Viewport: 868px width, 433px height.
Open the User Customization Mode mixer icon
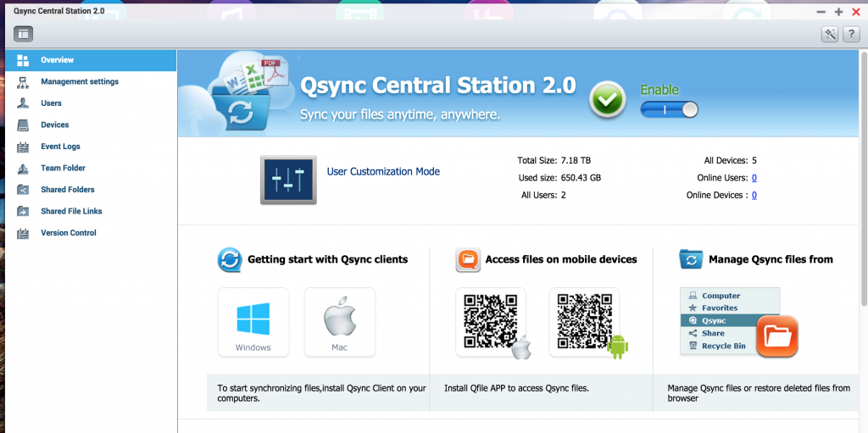pyautogui.click(x=288, y=180)
